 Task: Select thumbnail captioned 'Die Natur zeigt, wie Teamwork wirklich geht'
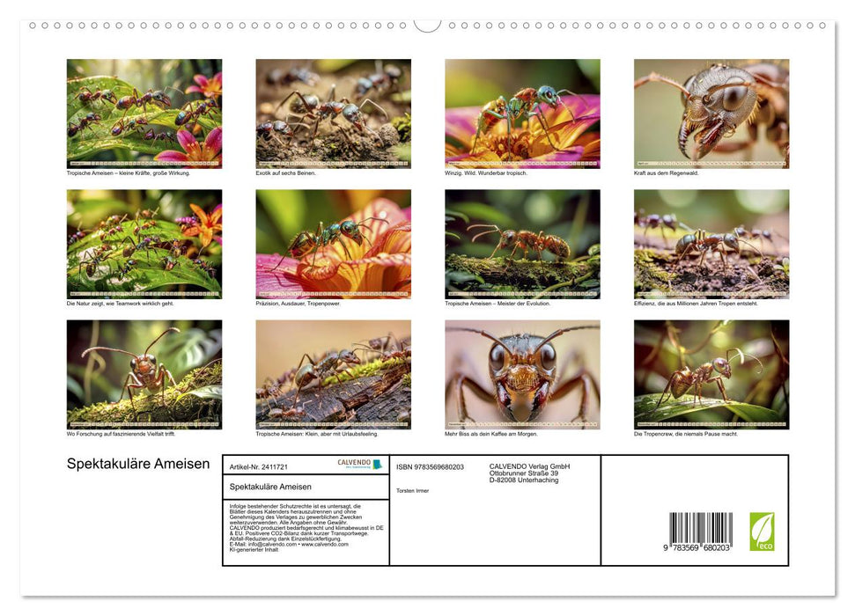tap(144, 245)
